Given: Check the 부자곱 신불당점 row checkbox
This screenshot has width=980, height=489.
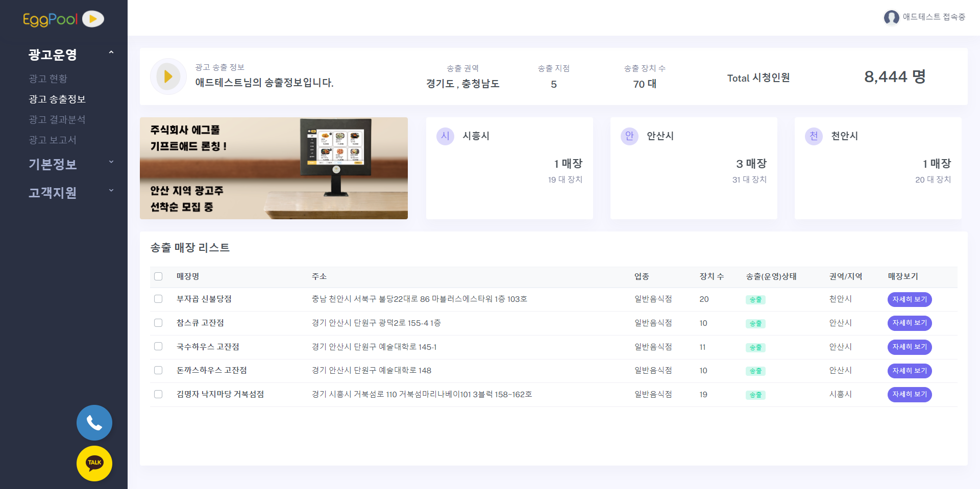Looking at the screenshot, I should click(x=158, y=299).
